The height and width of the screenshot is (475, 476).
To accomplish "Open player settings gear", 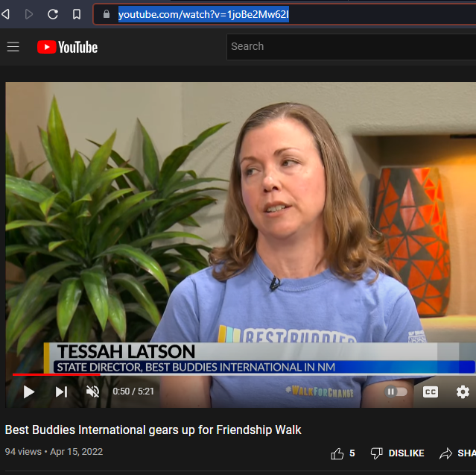I will point(463,391).
